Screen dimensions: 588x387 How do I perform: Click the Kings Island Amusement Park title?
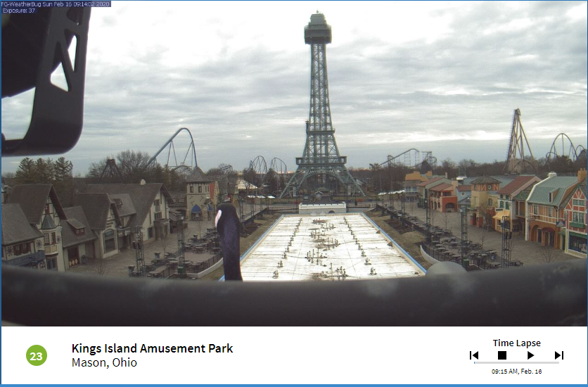coord(152,348)
